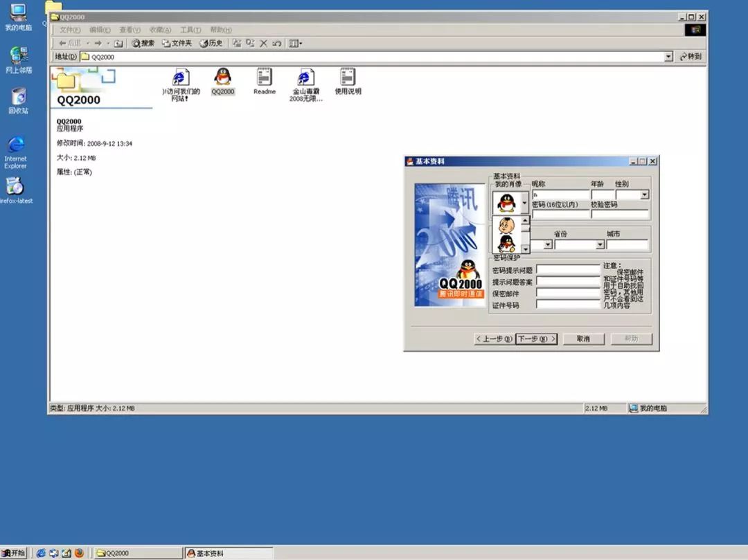
Task: Open the Views toolbar dropdown
Action: pyautogui.click(x=295, y=44)
